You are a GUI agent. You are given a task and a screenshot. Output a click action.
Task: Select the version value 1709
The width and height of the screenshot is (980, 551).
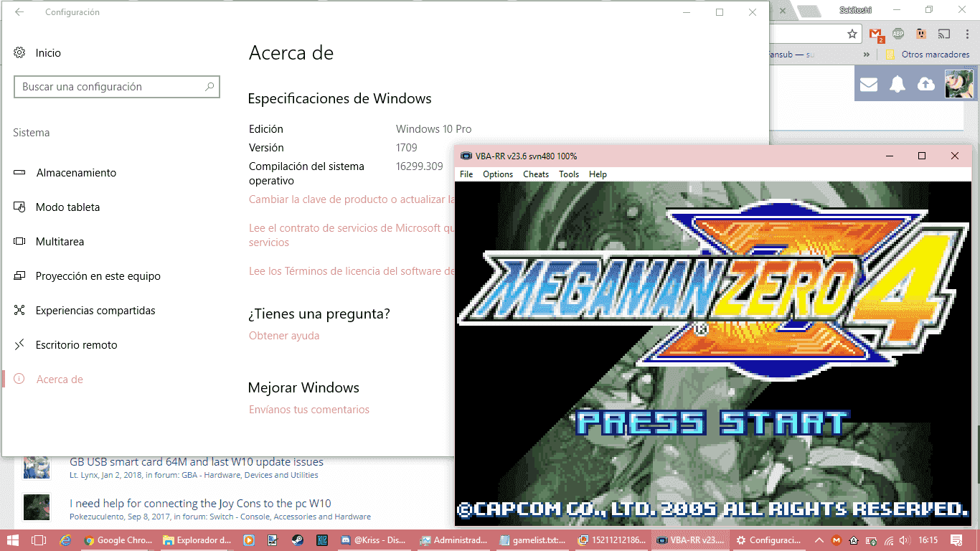click(406, 148)
